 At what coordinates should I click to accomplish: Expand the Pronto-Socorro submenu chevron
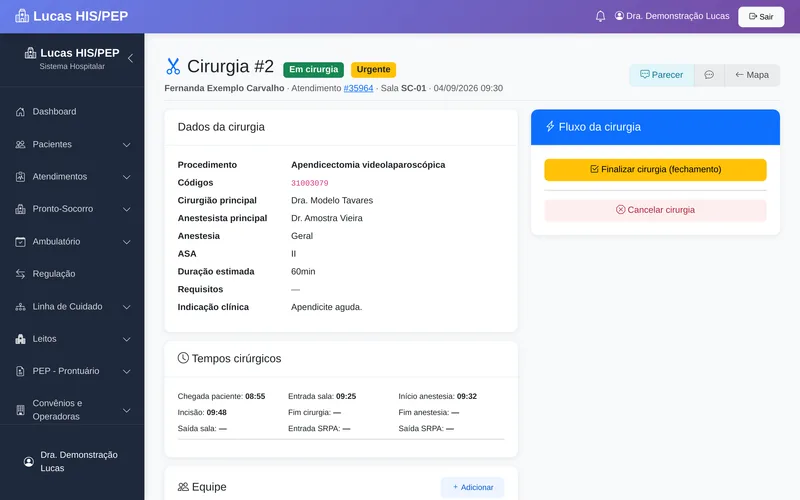click(127, 209)
